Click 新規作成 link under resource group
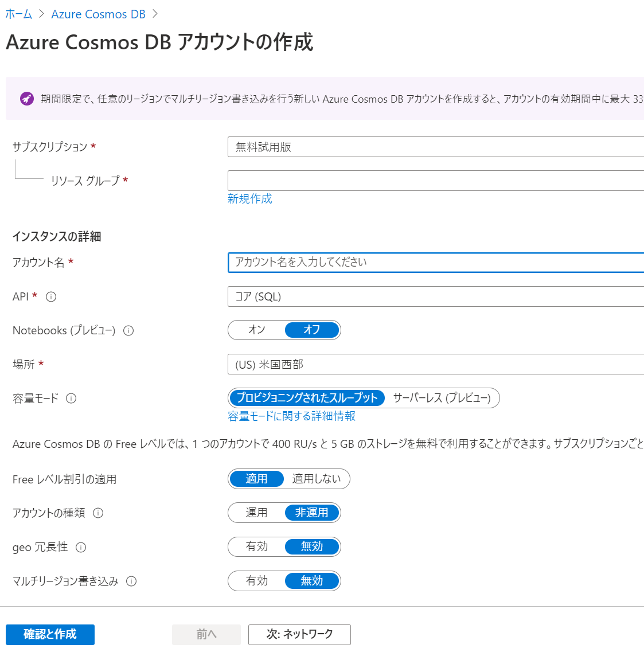The image size is (644, 656). tap(250, 199)
